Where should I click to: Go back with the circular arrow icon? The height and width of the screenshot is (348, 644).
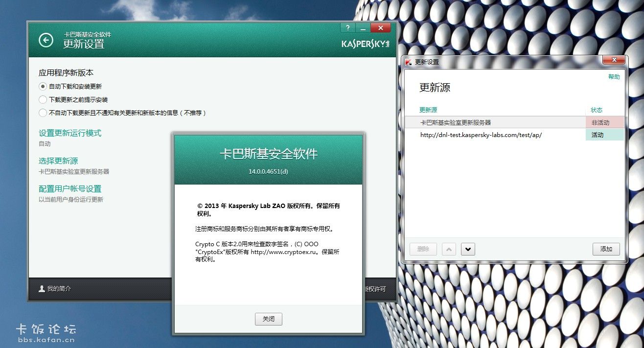(46, 40)
